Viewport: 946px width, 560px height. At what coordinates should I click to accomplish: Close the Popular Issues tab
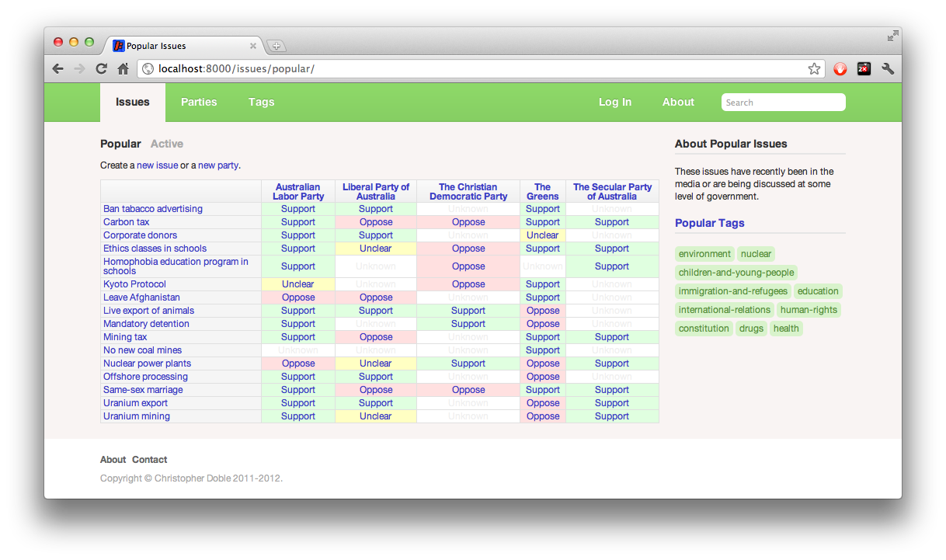253,46
